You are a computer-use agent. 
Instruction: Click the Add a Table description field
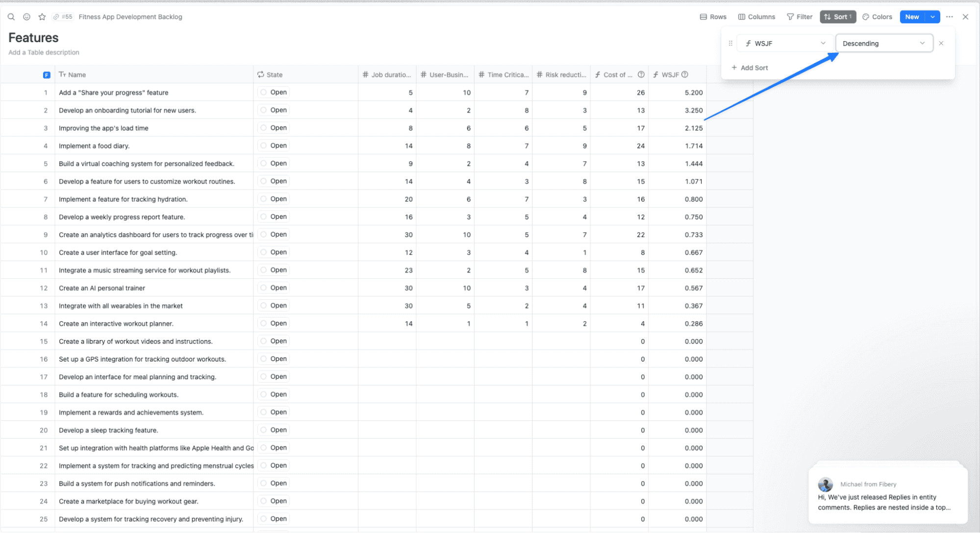[44, 52]
